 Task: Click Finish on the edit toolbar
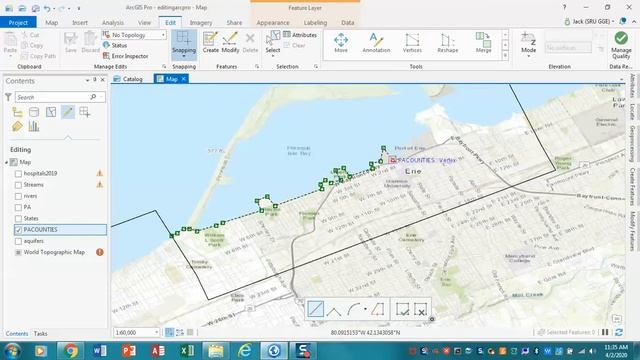coord(402,309)
